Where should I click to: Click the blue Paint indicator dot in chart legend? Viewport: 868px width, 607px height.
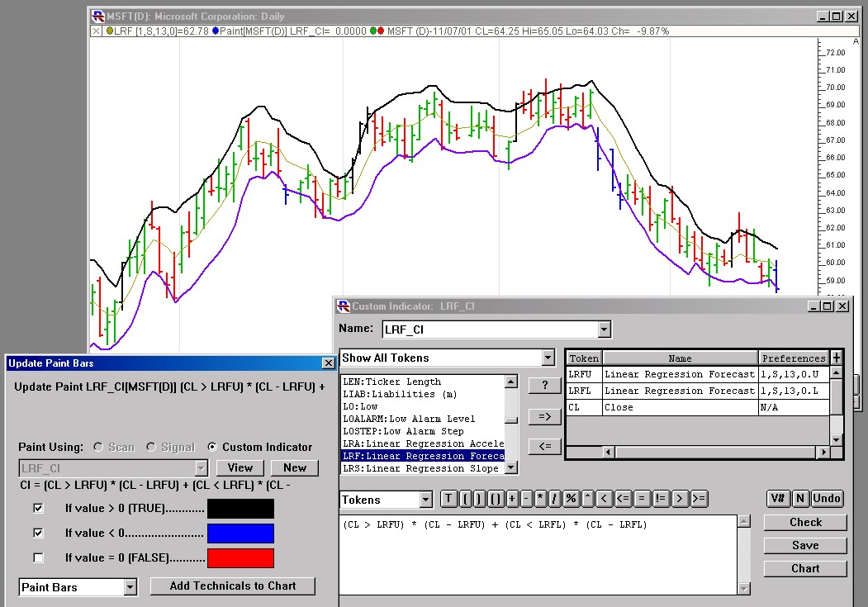point(216,31)
